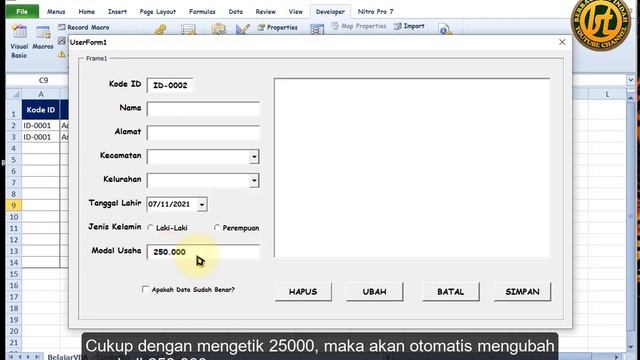Screen dimensions: 640x360
Task: Switch to Home tab
Action: (x=87, y=11)
